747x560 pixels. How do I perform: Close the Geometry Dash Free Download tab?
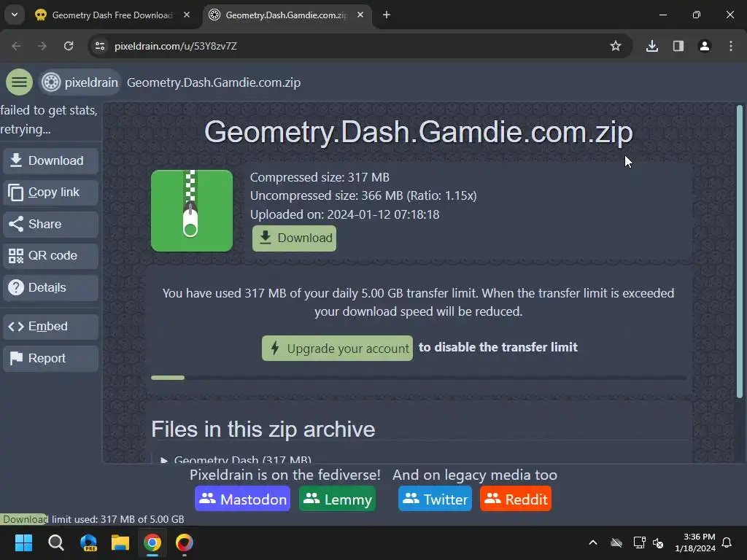(187, 15)
